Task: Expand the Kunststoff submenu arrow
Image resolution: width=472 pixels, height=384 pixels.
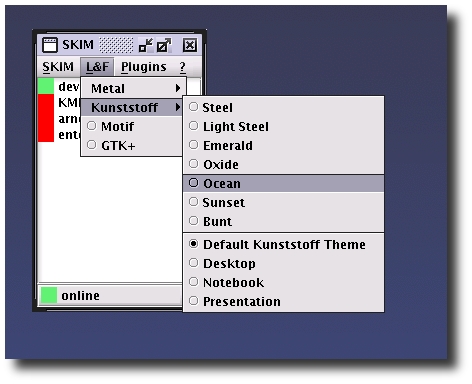Action: (x=178, y=107)
